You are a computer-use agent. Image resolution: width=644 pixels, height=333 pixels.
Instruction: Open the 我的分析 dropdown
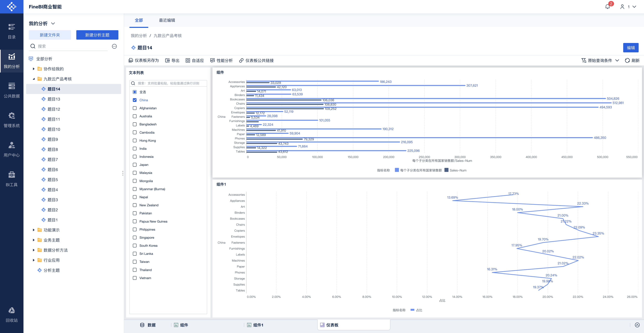42,23
